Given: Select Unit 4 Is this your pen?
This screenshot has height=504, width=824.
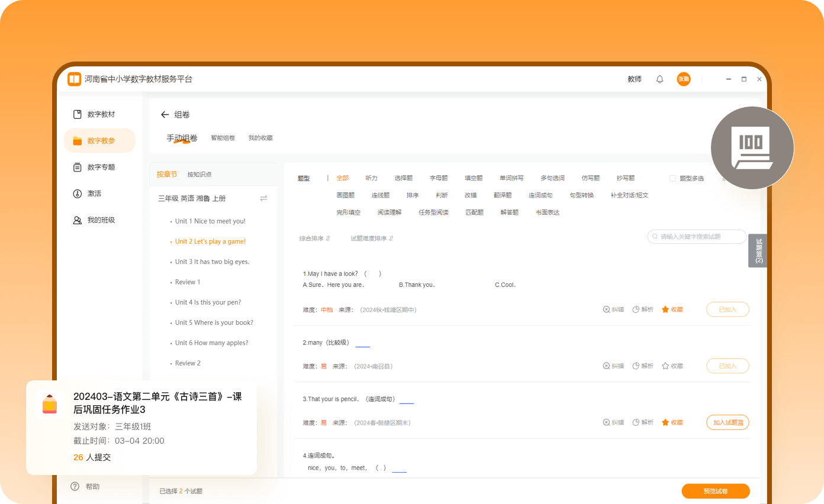Looking at the screenshot, I should (x=208, y=302).
